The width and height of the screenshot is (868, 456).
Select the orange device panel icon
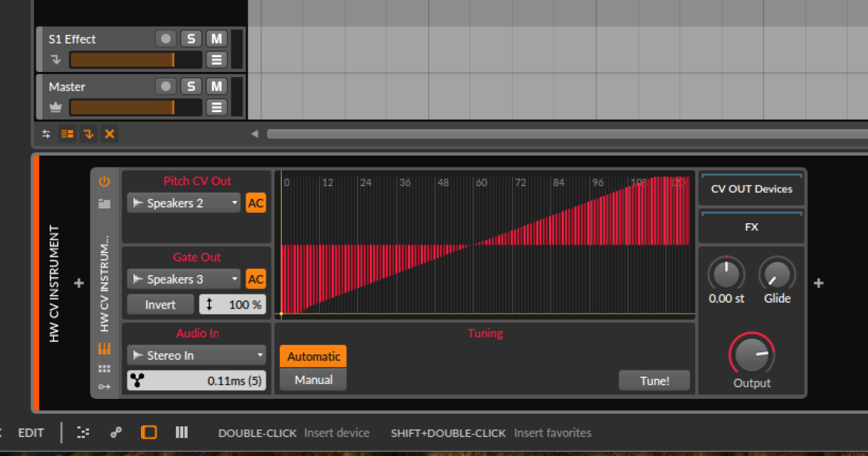pos(149,432)
